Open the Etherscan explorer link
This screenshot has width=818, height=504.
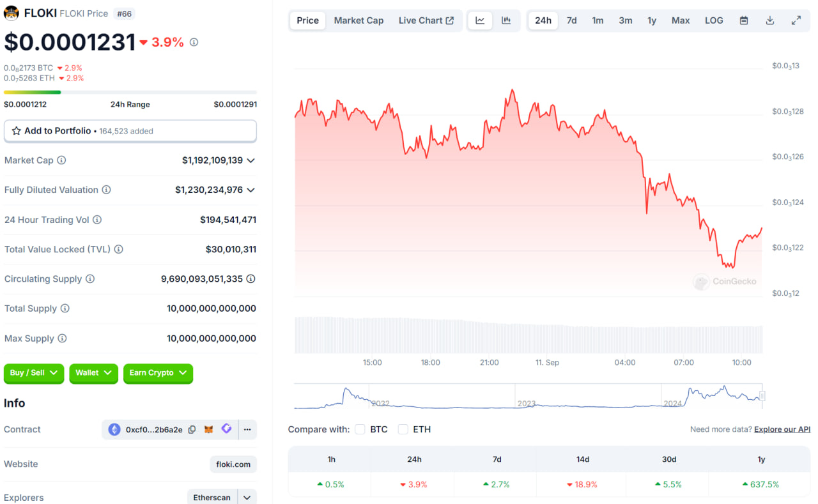(x=212, y=498)
